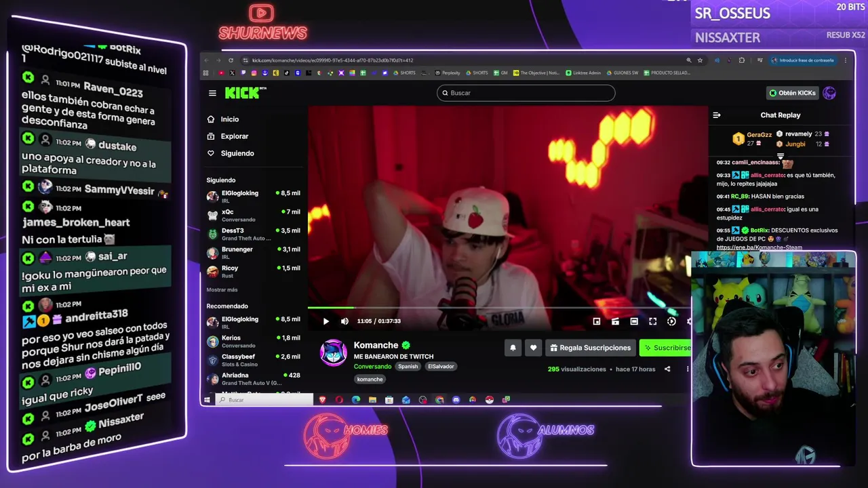Open File Explorer from taskbar
Image resolution: width=868 pixels, height=488 pixels.
click(x=372, y=400)
